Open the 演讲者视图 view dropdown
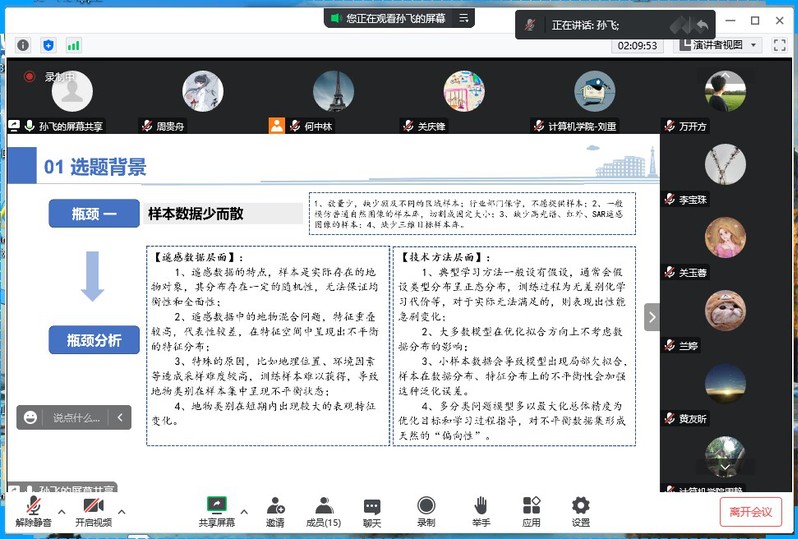 coord(720,45)
